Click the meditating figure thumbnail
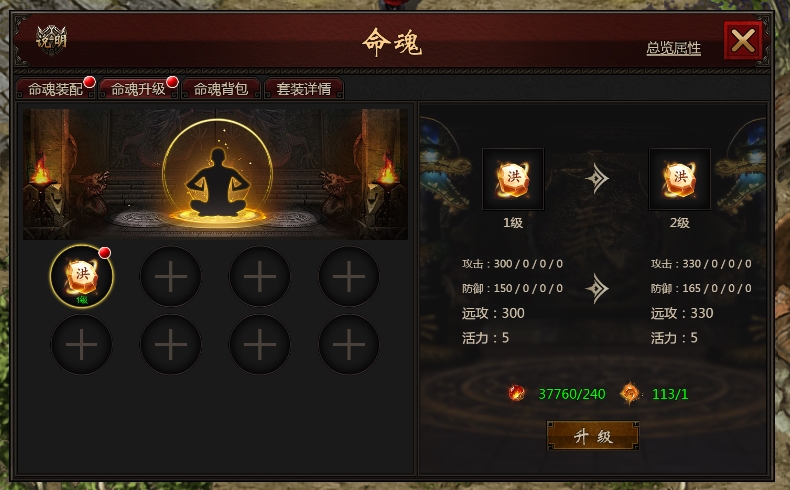Screen dimensions: 790x490 tap(218, 174)
